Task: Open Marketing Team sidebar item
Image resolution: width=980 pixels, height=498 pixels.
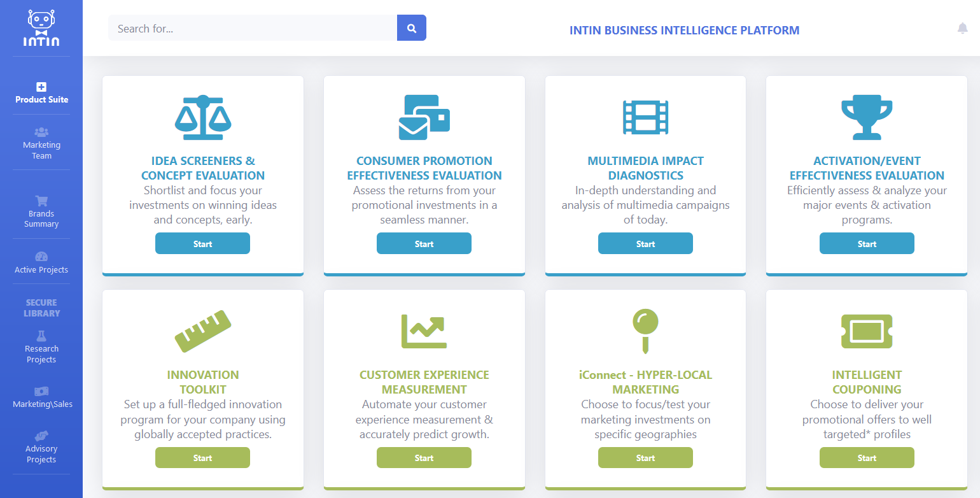Action: pyautogui.click(x=41, y=143)
